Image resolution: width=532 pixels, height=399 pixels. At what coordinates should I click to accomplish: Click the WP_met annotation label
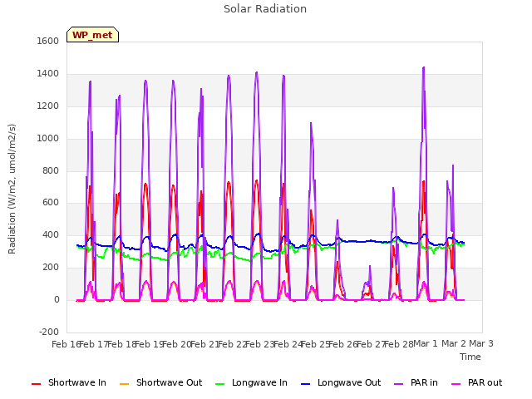92,35
